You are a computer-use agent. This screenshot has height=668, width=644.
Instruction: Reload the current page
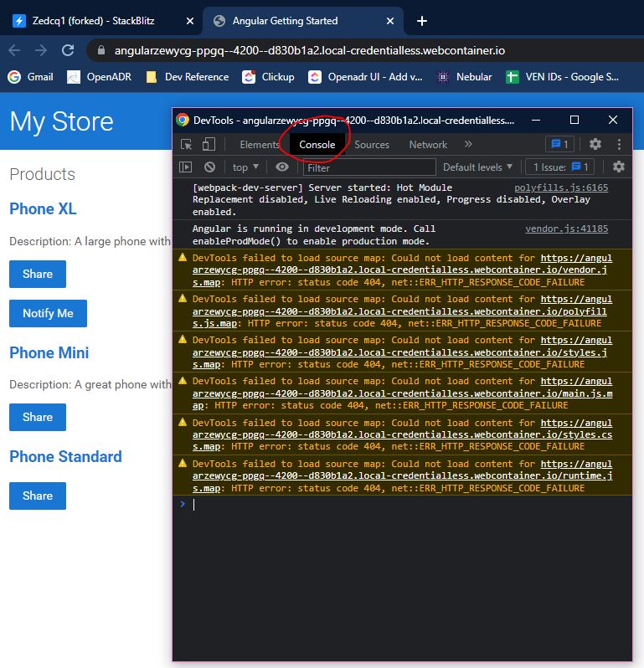click(x=68, y=50)
